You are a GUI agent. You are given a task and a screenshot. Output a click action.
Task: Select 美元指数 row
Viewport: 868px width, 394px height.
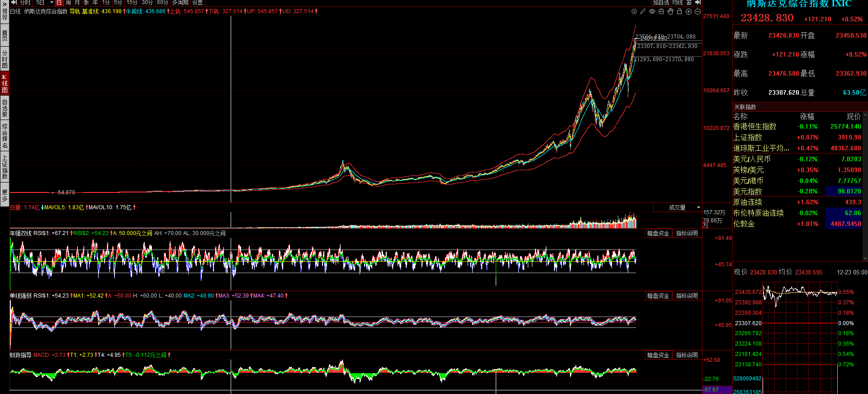point(797,192)
